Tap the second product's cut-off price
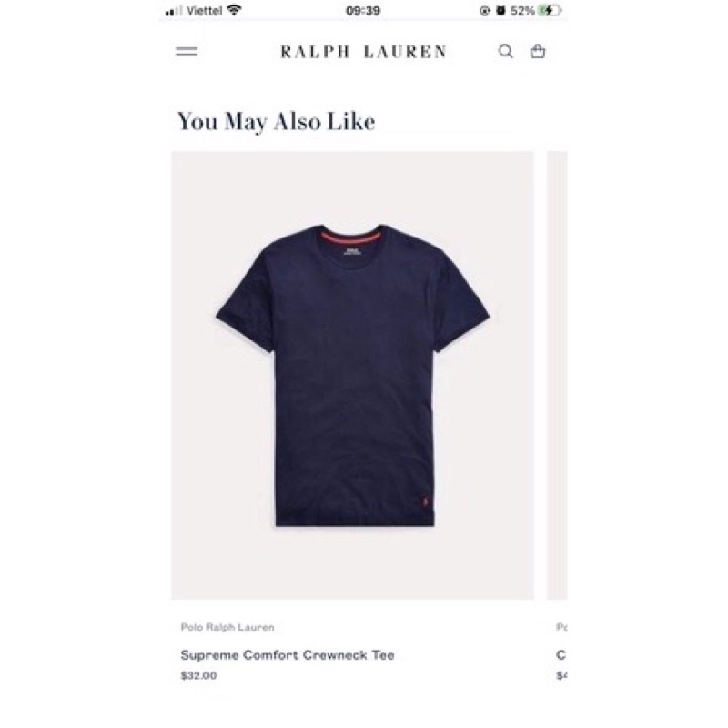Image resolution: width=728 pixels, height=728 pixels. pyautogui.click(x=561, y=675)
